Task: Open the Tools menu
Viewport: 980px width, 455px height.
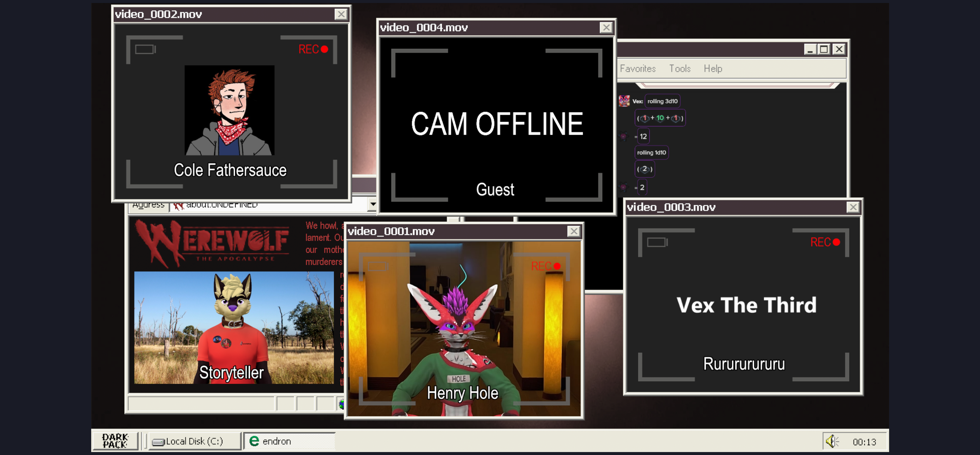Action: (679, 68)
